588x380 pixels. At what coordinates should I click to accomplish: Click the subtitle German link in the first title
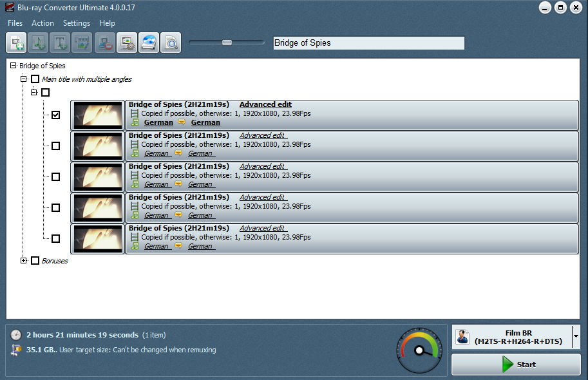(x=205, y=122)
